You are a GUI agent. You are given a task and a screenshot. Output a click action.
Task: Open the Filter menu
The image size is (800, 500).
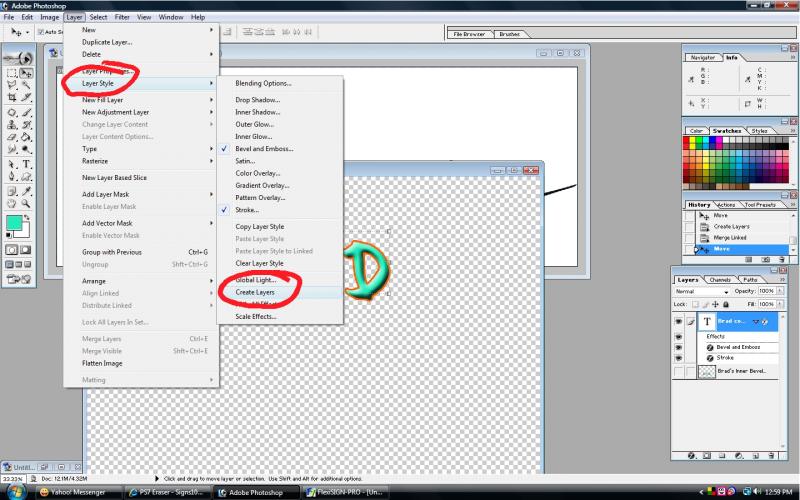coord(122,17)
